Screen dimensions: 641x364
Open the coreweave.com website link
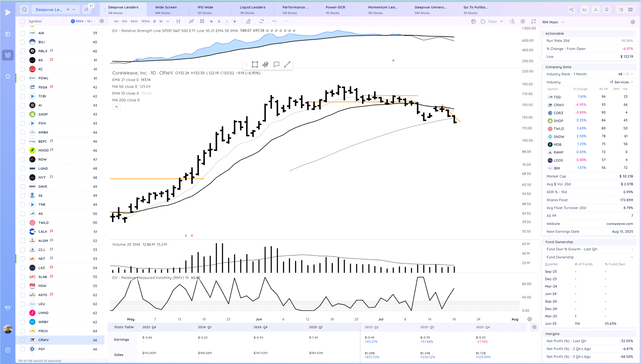click(619, 224)
